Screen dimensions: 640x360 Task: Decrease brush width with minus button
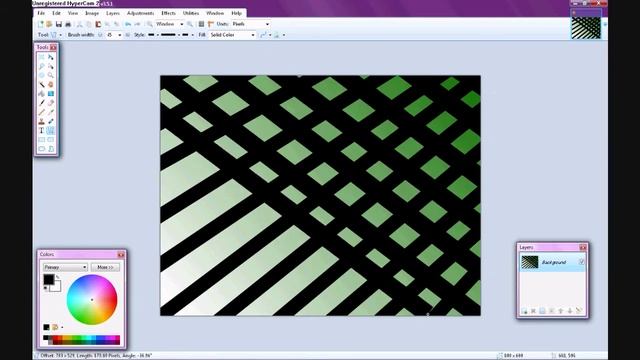click(x=100, y=35)
